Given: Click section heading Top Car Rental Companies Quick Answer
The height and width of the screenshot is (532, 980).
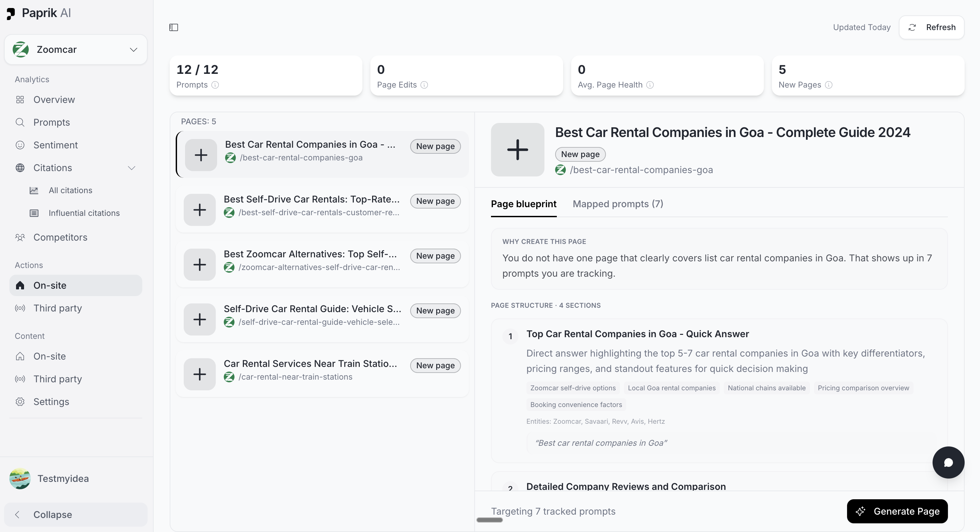Looking at the screenshot, I should [x=637, y=334].
